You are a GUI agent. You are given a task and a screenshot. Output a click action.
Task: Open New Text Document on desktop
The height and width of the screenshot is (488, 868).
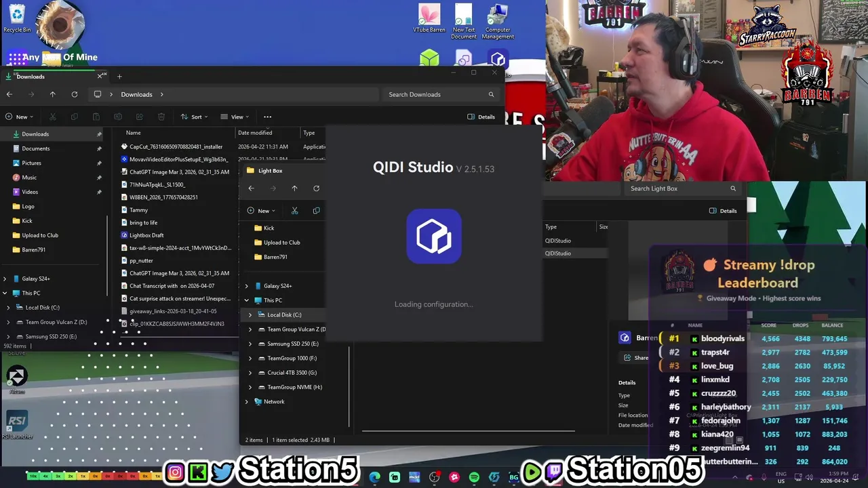464,22
